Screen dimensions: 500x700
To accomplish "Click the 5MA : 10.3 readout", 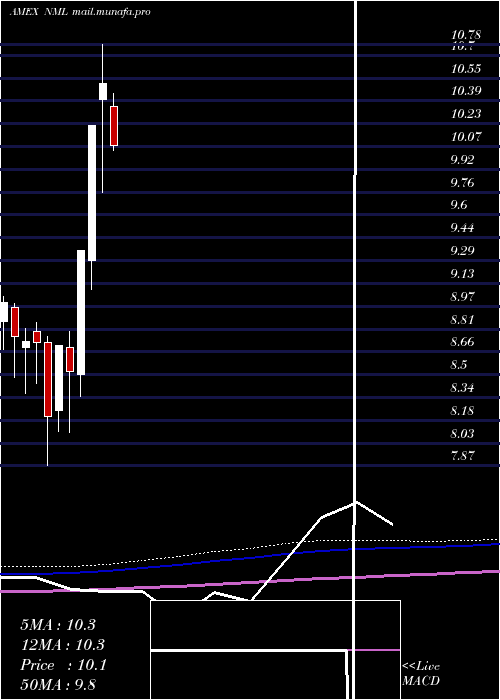I will (58, 625).
